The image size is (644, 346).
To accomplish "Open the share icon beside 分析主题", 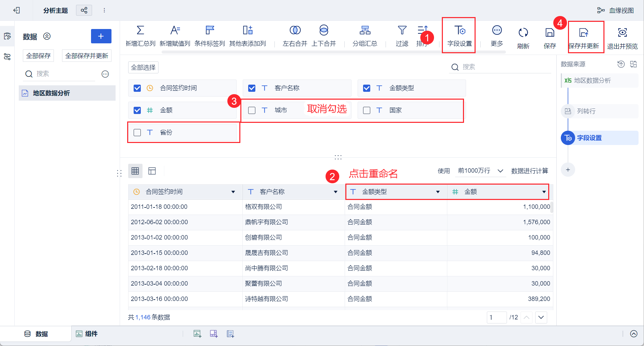I will coord(84,10).
